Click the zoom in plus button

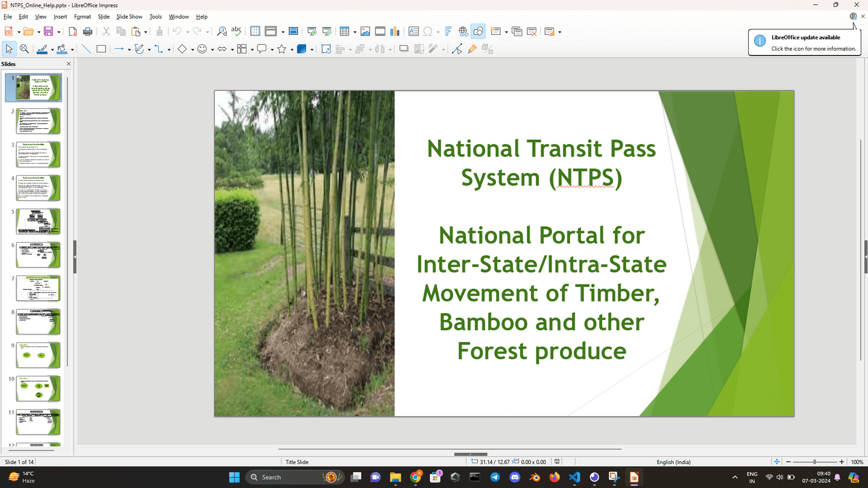tap(841, 461)
